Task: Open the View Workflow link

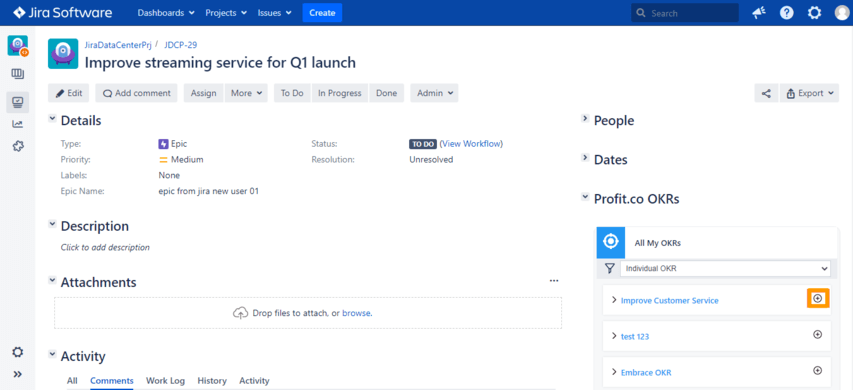Action: click(471, 144)
